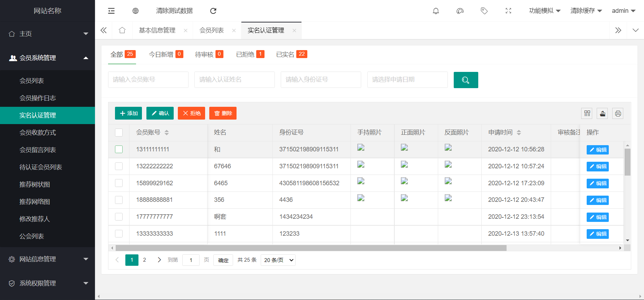This screenshot has width=644, height=300.
Task: Open 会员操作日志 in the sidebar
Action: click(x=47, y=98)
